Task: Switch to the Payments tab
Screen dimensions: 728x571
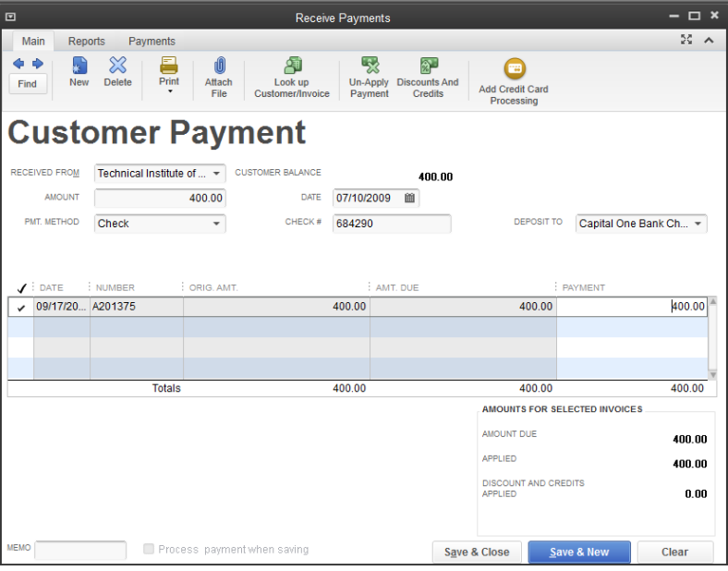Action: coord(152,42)
